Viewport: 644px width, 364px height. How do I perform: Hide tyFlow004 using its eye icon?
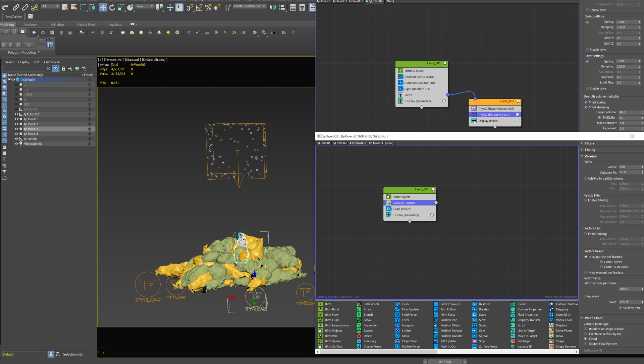tap(16, 134)
